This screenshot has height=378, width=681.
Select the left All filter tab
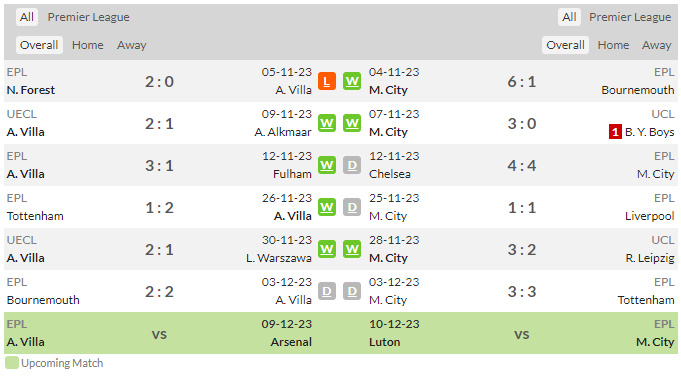(26, 17)
